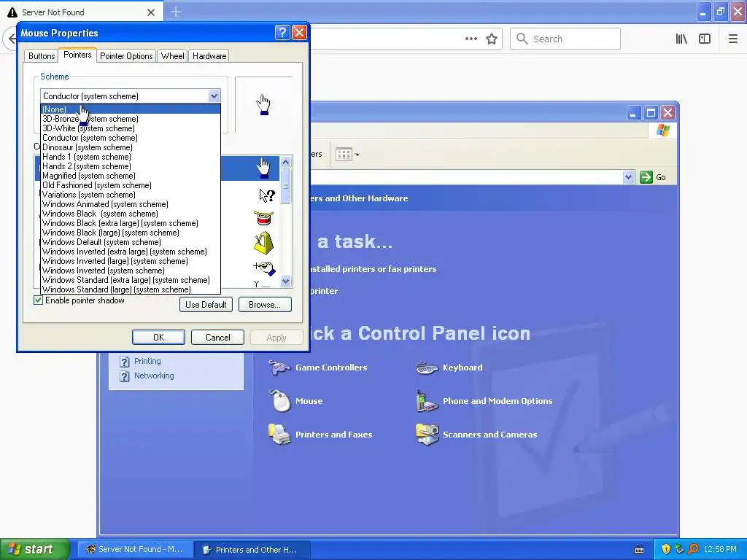Switch to the Wheel tab
The height and width of the screenshot is (560, 747).
coord(172,55)
